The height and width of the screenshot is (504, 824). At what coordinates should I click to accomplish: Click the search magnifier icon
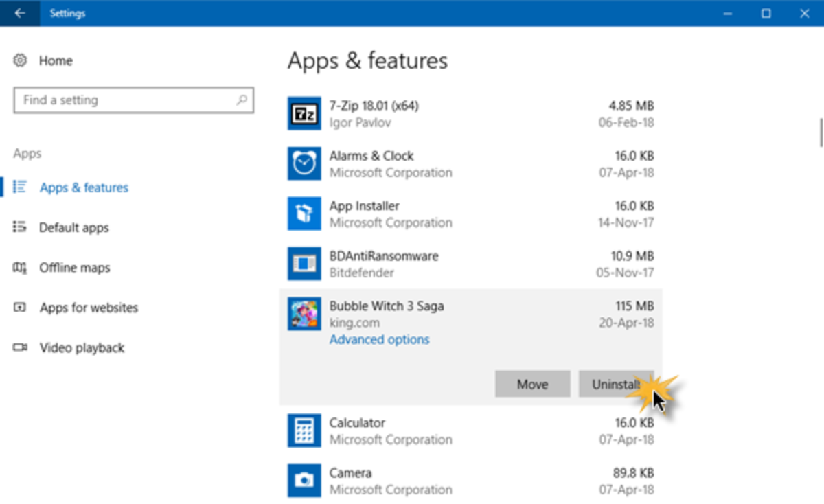(x=242, y=100)
